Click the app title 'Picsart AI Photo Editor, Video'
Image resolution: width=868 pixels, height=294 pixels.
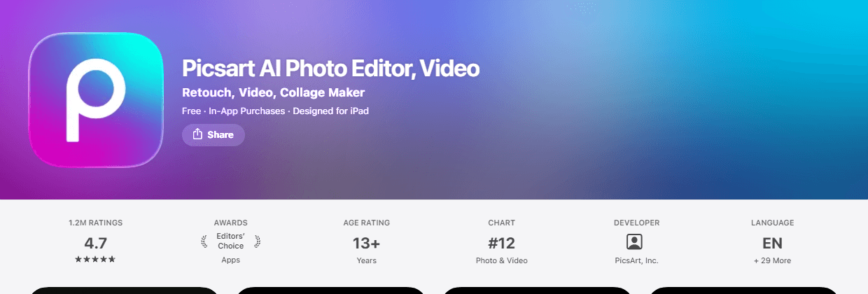[x=330, y=69]
